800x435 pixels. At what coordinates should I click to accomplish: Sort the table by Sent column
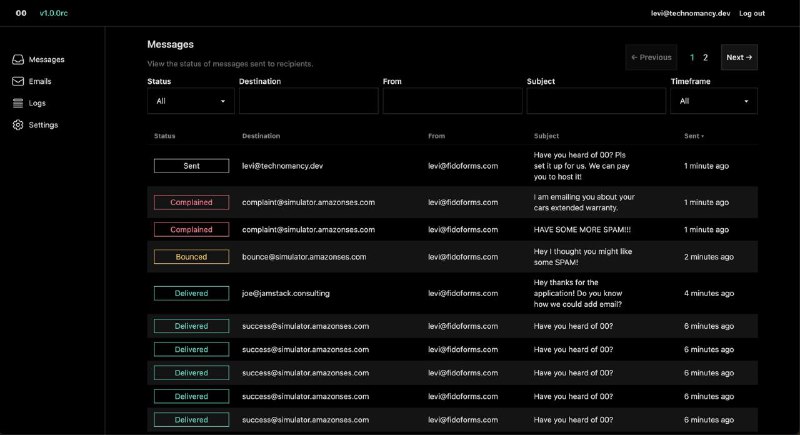coord(693,136)
